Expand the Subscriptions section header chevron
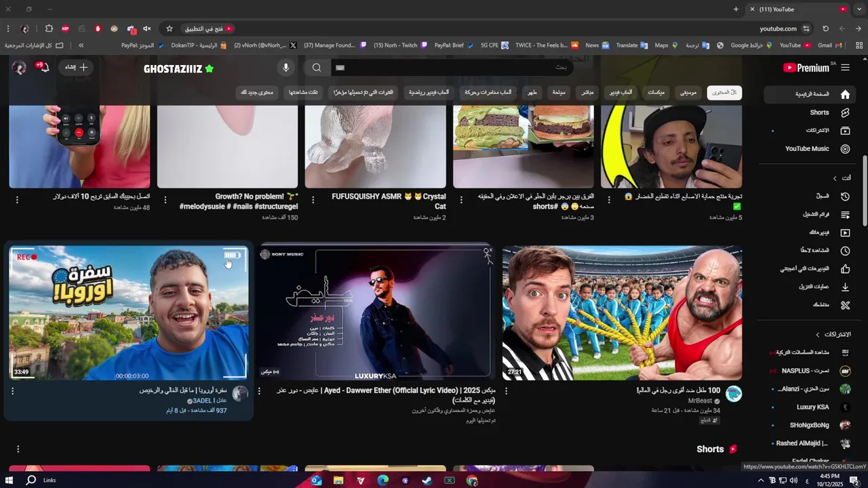 818,335
